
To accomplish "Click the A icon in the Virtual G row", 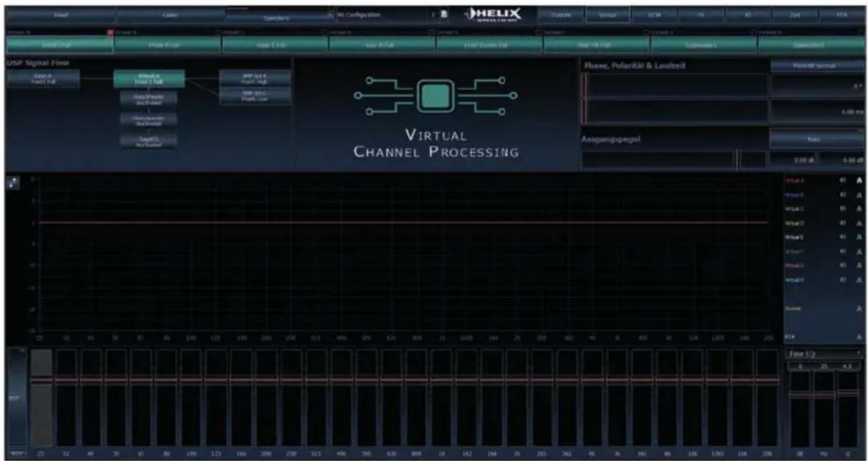I will 859,265.
